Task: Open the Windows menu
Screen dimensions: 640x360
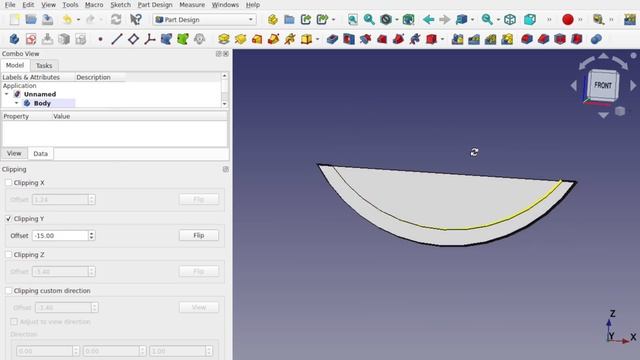Action: [x=225, y=5]
